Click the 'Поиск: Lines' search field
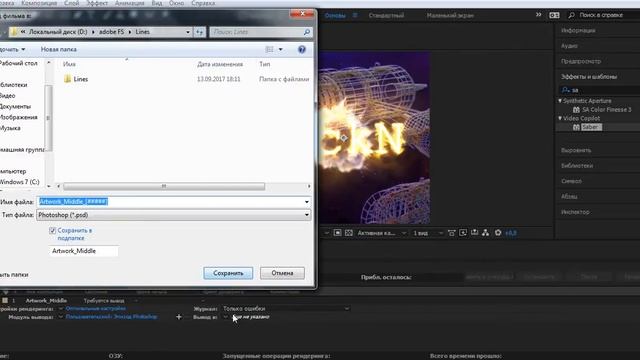Screen dimensions: 640x360 coord(256,32)
